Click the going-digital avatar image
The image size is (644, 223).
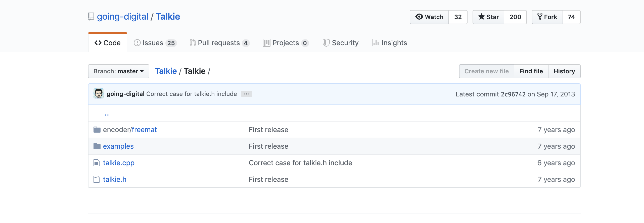(99, 94)
